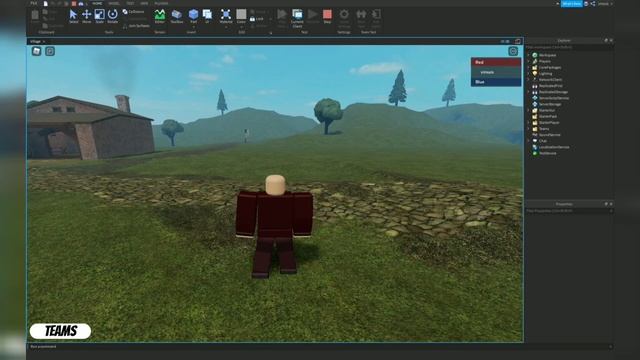The height and width of the screenshot is (360, 640).
Task: Click the Paste clipboard icon
Action: [35, 16]
